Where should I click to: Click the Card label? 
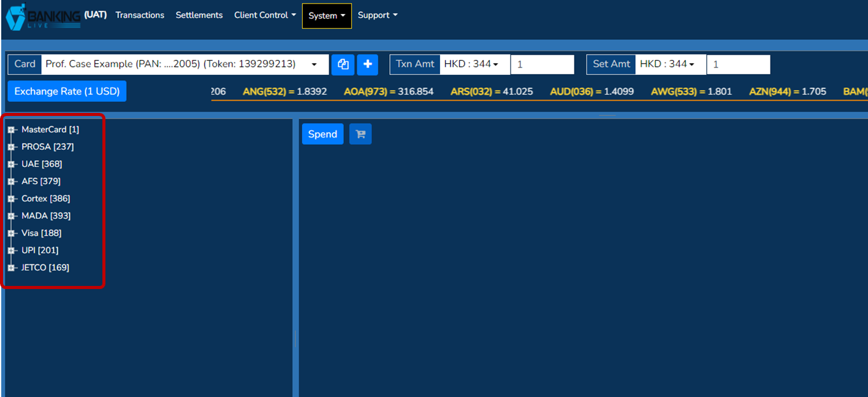(x=25, y=64)
